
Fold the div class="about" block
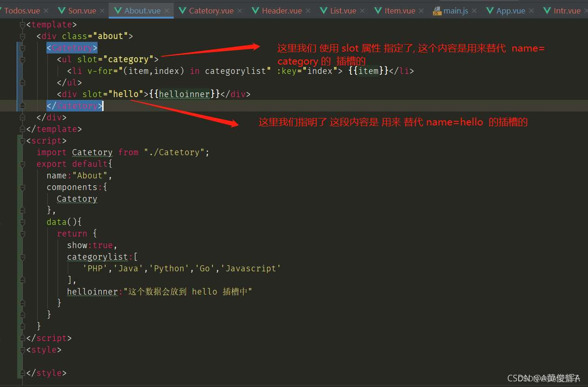point(22,36)
